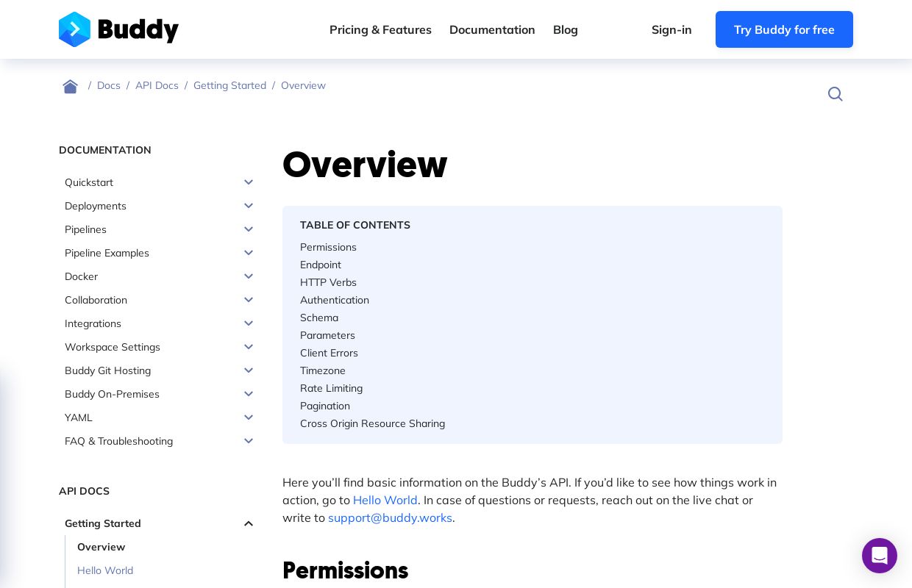Expand Pipeline Examples chevron arrow
The image size is (912, 588).
coord(249,253)
